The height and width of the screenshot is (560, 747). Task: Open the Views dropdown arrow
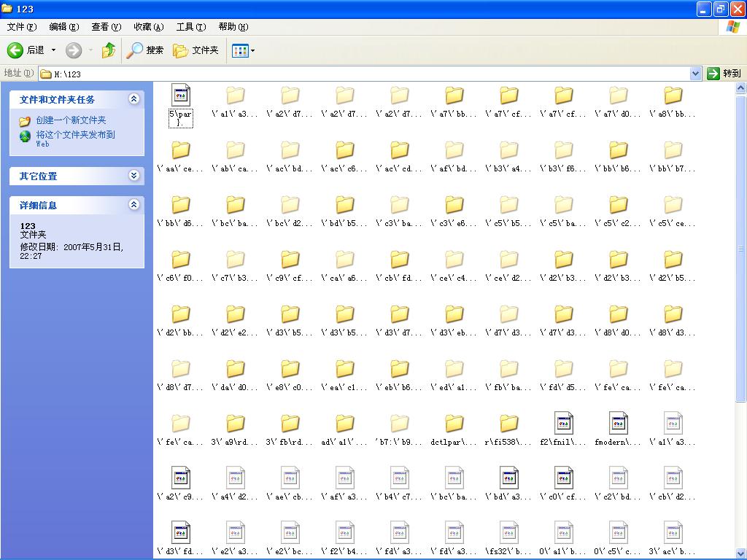[x=253, y=51]
